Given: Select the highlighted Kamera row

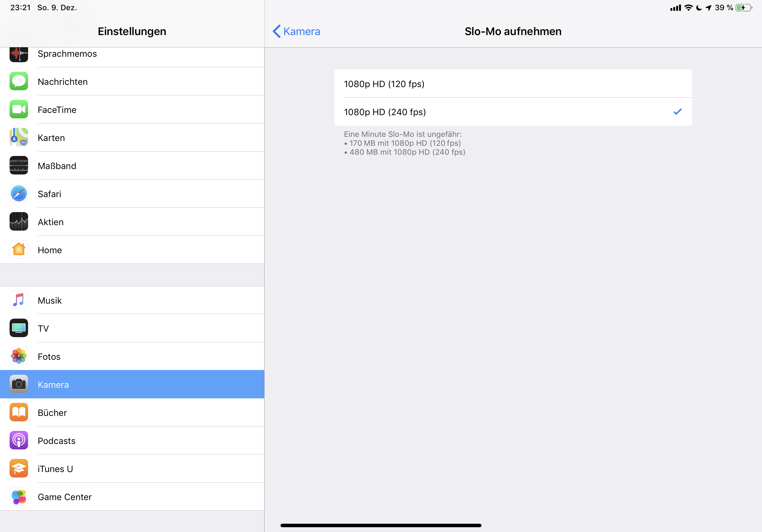Looking at the screenshot, I should click(x=132, y=384).
